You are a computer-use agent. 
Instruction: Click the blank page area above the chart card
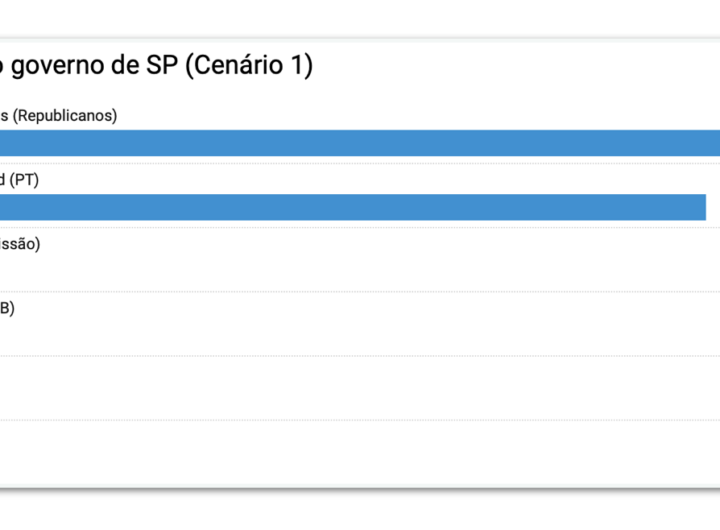[x=360, y=18]
